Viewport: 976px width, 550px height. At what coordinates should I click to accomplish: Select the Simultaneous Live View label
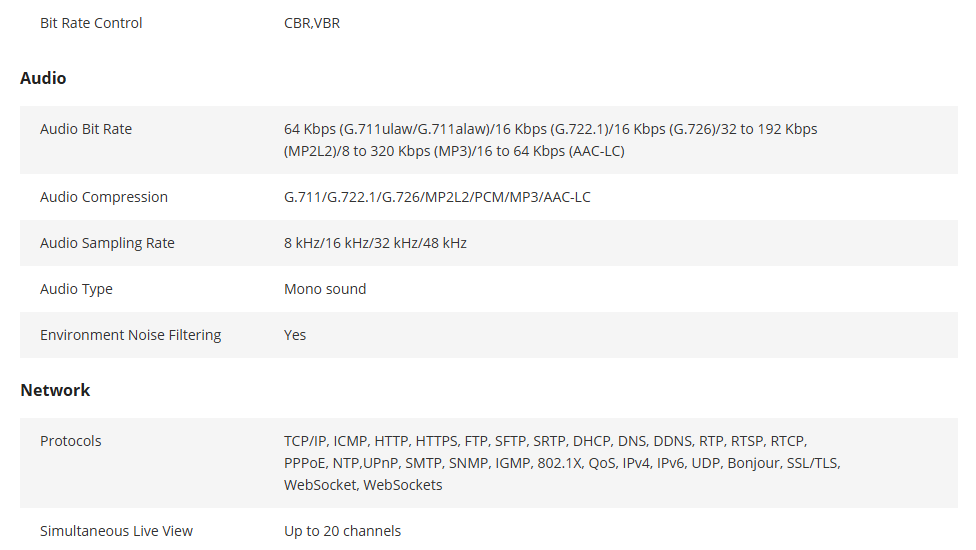click(x=116, y=531)
